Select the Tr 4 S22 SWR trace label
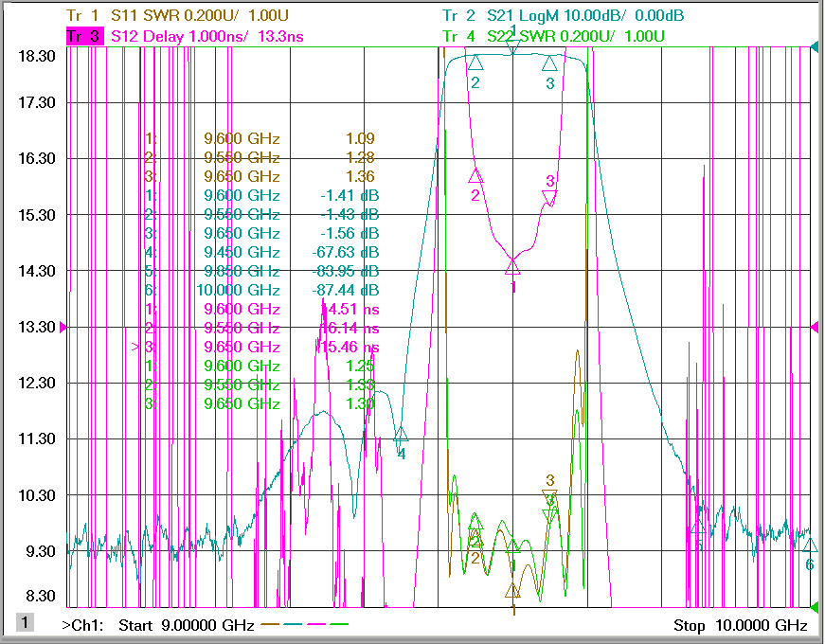 pyautogui.click(x=553, y=36)
